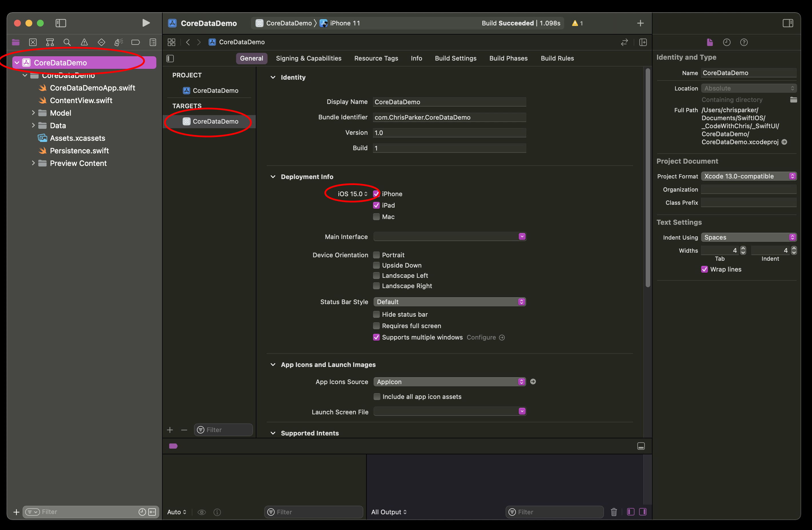Go back in editor history
The image size is (812, 530).
tap(188, 42)
